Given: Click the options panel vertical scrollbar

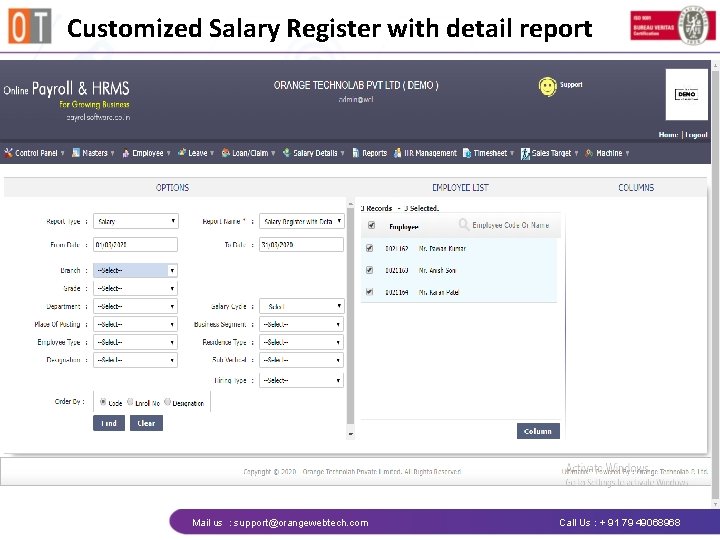Looking at the screenshot, I should point(350,318).
